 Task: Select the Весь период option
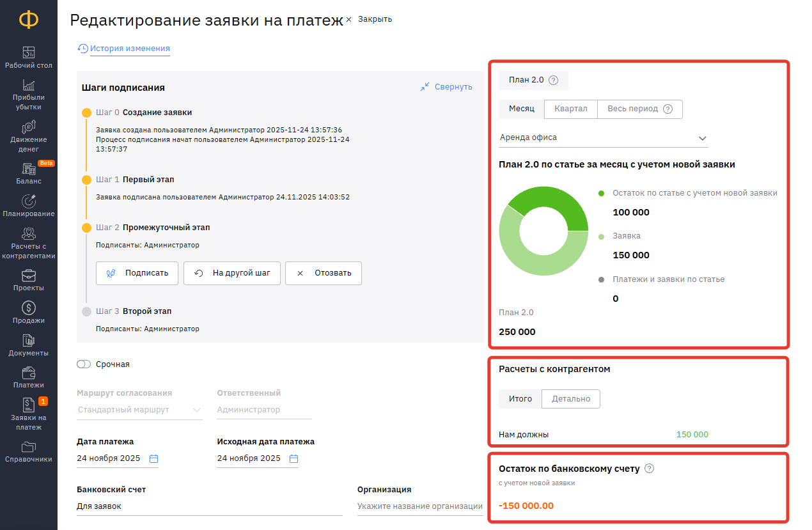click(632, 109)
